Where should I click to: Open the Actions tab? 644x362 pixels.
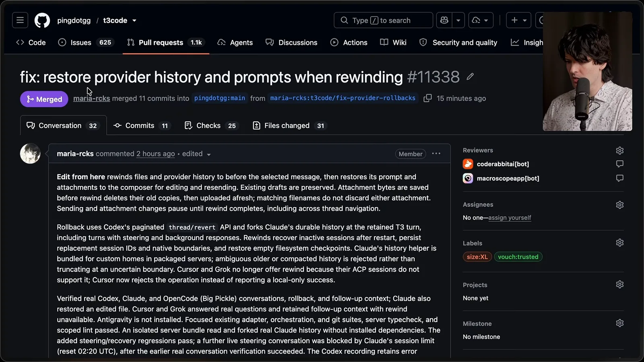[x=349, y=42]
